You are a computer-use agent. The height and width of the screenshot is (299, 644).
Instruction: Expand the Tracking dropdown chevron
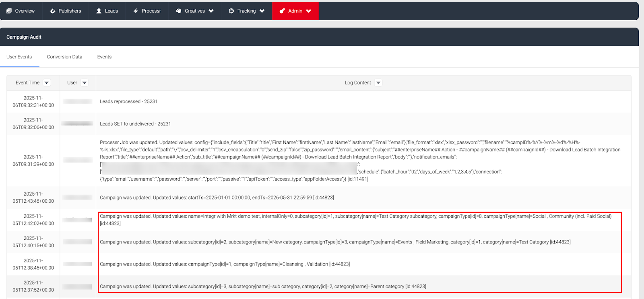[x=262, y=11]
